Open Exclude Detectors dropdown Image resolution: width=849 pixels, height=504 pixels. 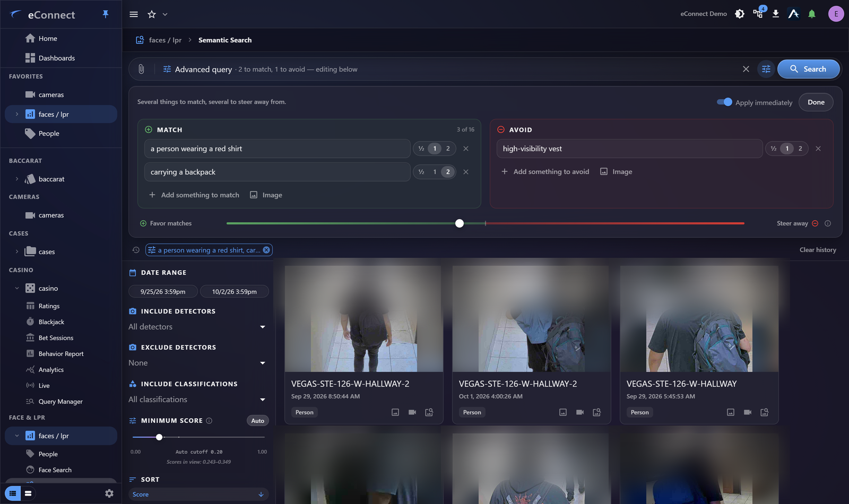coord(197,363)
